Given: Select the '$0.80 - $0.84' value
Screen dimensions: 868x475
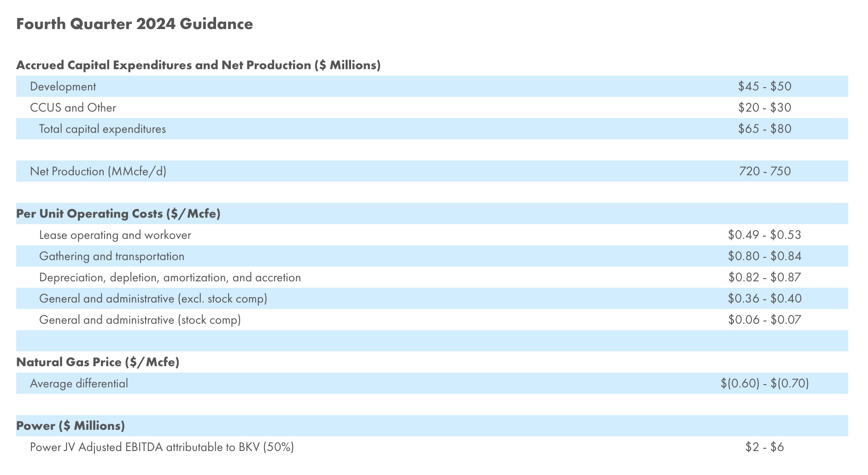Looking at the screenshot, I should point(765,256).
